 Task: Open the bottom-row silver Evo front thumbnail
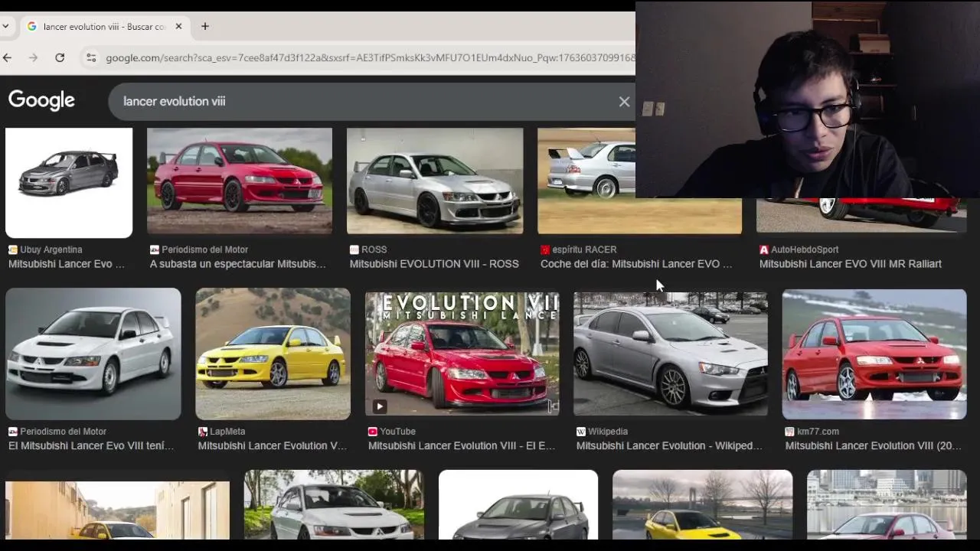coord(334,505)
